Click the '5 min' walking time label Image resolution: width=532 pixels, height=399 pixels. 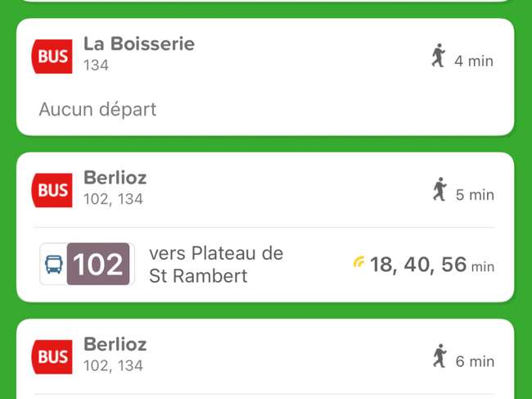(475, 195)
